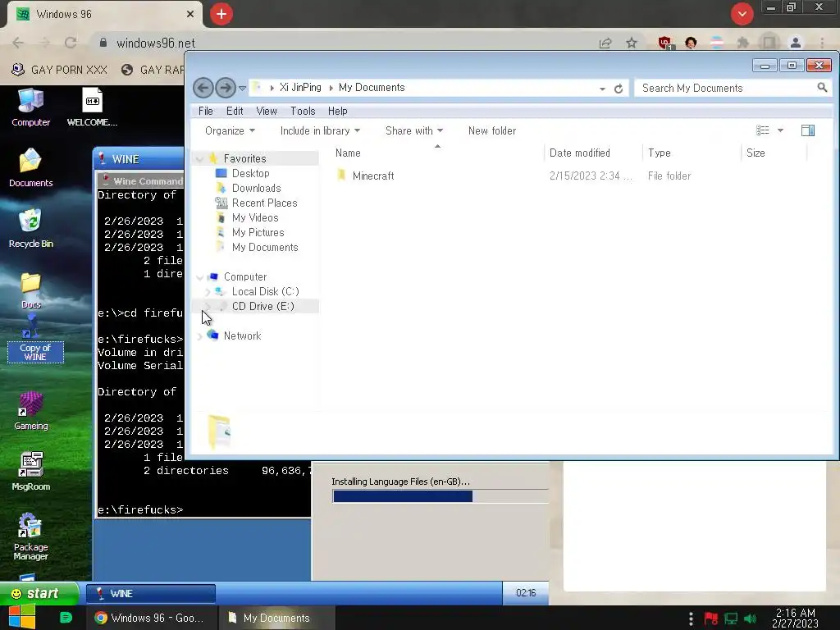Toggle the preview pane icon
The image size is (840, 630).
(808, 130)
